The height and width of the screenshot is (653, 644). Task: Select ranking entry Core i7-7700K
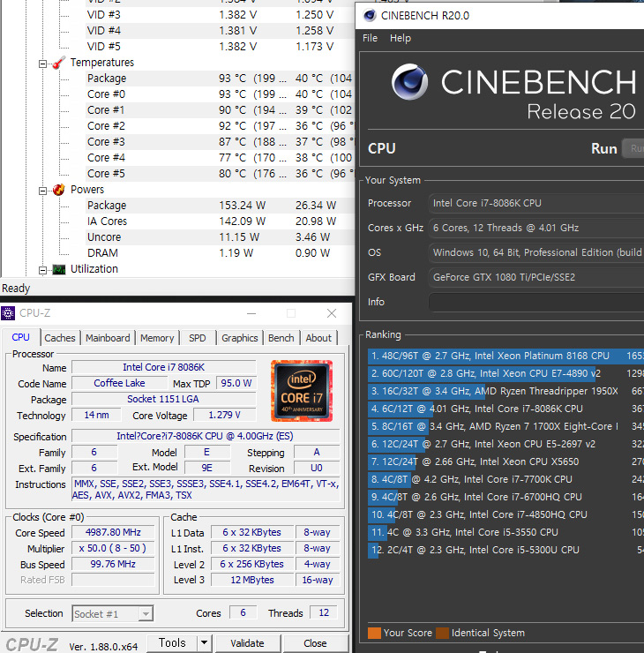(505, 479)
